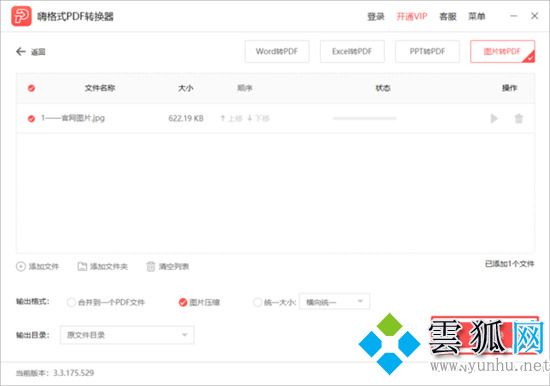Click the clear list trash icon
550x386 pixels.
(150, 266)
